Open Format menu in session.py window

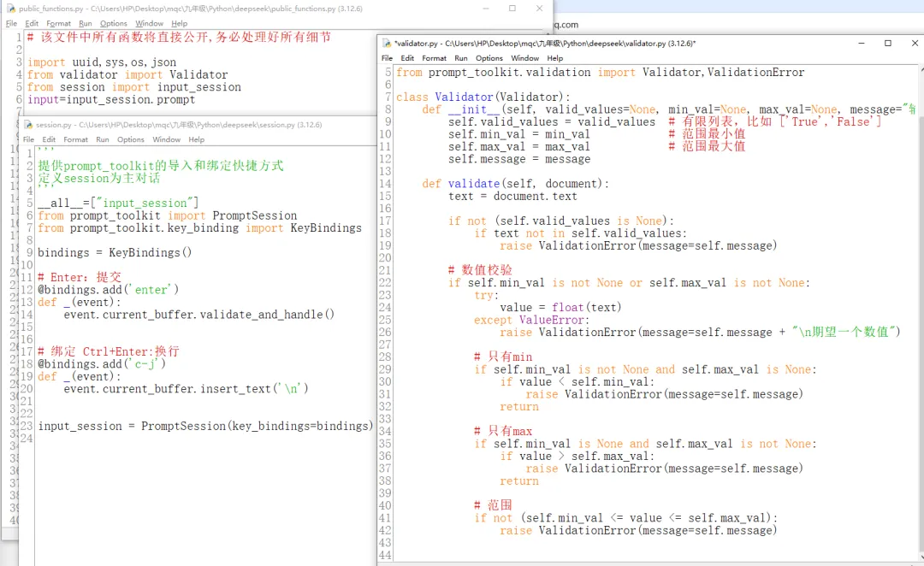[x=75, y=139]
